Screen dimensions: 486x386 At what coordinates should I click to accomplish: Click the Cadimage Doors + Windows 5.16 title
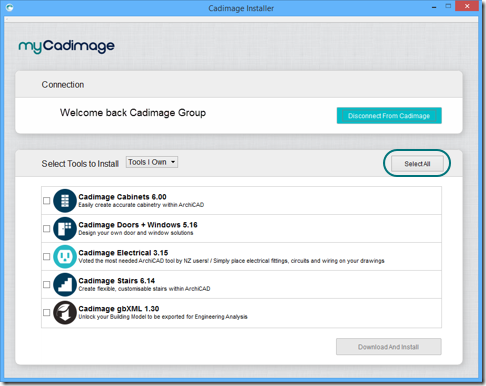pyautogui.click(x=138, y=225)
